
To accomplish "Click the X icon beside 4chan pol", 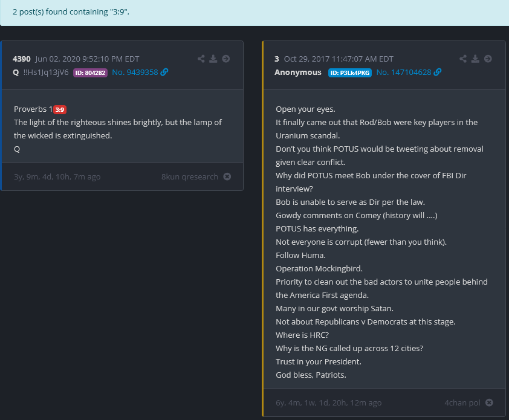I will coord(490,402).
